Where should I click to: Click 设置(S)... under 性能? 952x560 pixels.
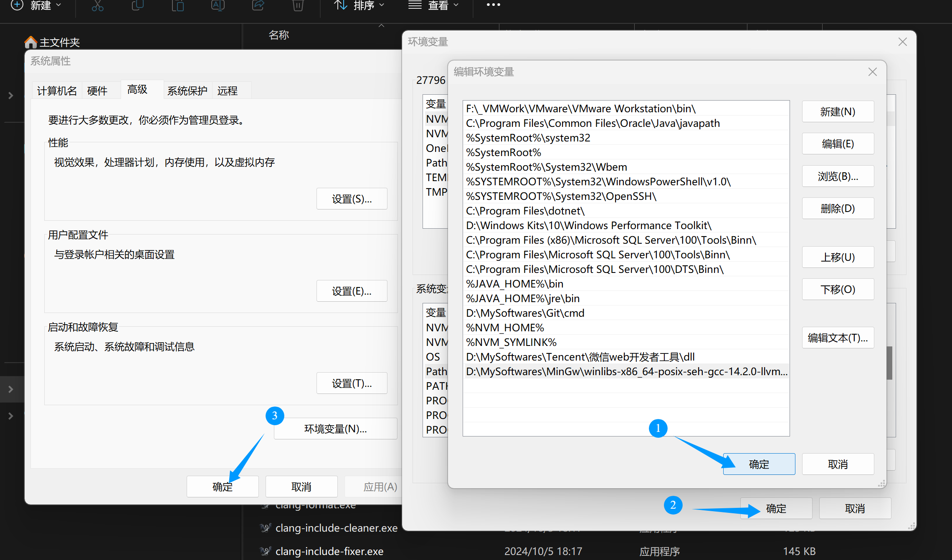click(352, 199)
